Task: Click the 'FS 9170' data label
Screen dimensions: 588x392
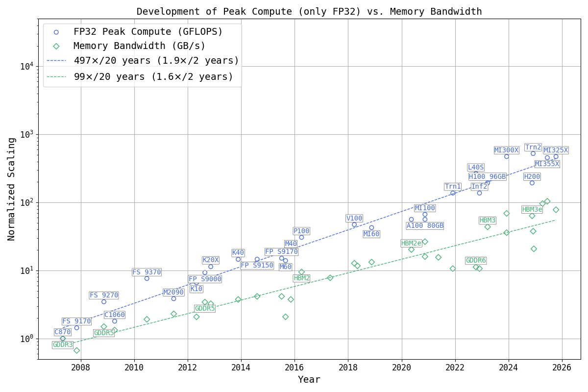Action: [x=76, y=321]
